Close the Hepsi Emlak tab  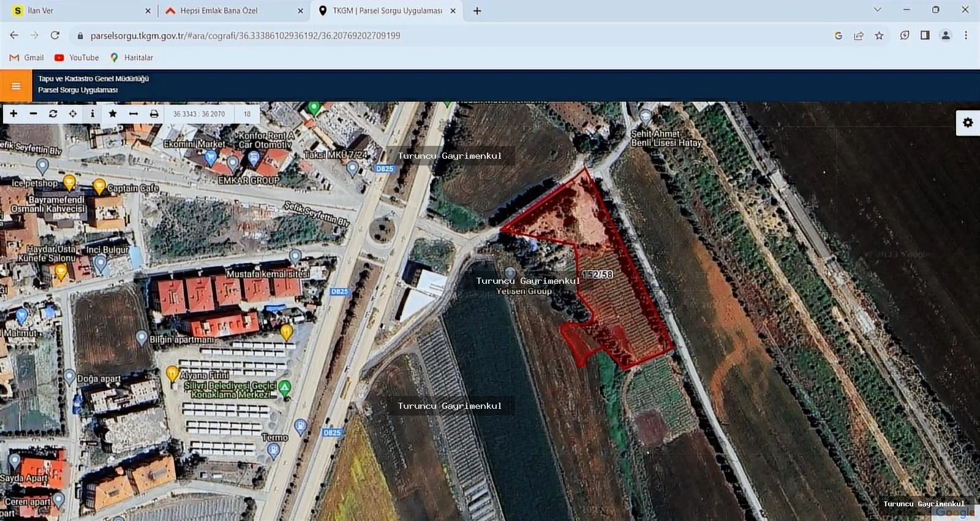300,10
